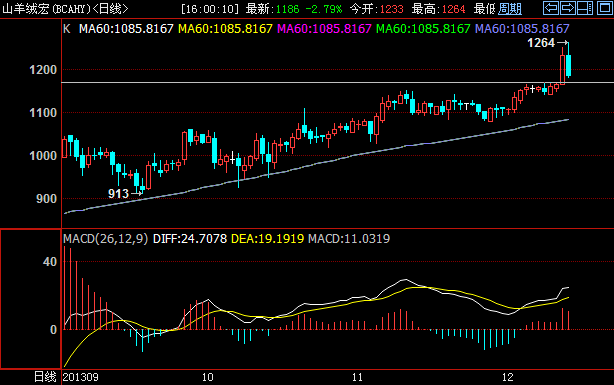Click the 1000 price axis label

tap(43, 156)
